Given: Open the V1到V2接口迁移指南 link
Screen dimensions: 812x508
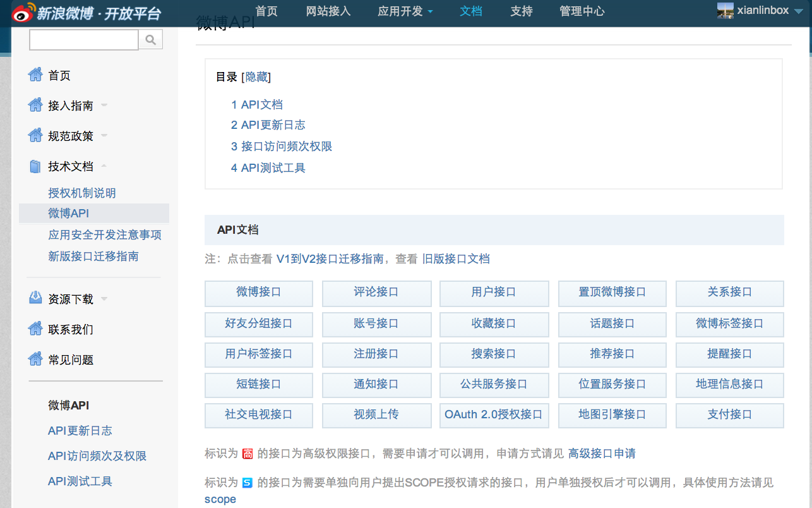Looking at the screenshot, I should 330,258.
